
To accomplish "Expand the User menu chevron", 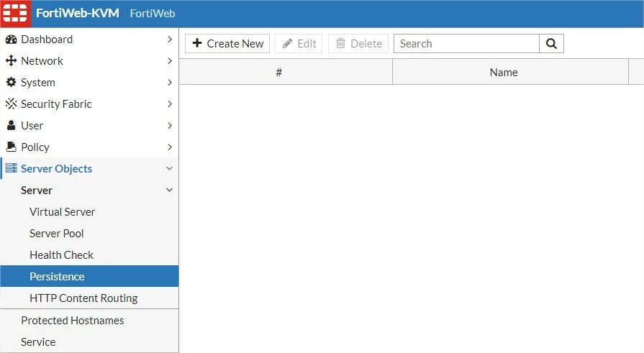I will tap(170, 126).
